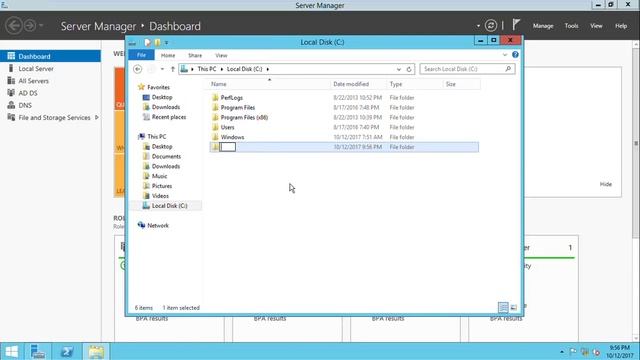Viewport: 640px width, 360px height.
Task: Open the Tools menu in Server Manager
Action: coord(571,26)
